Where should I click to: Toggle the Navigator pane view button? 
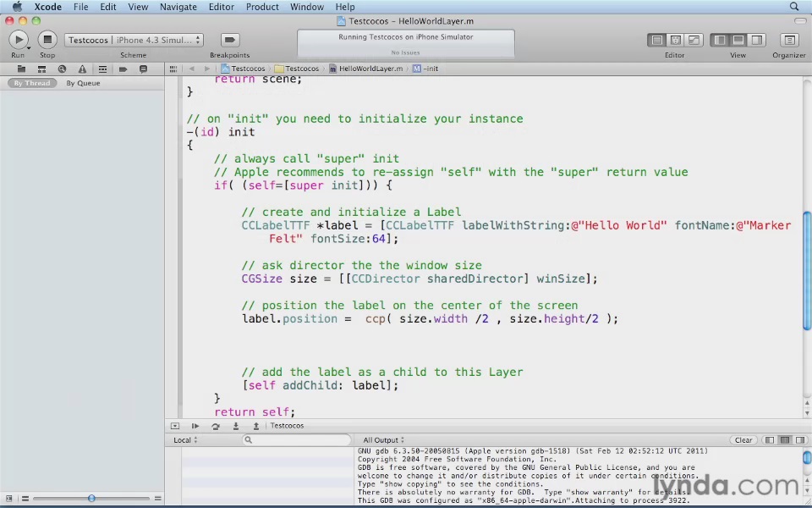click(x=720, y=40)
